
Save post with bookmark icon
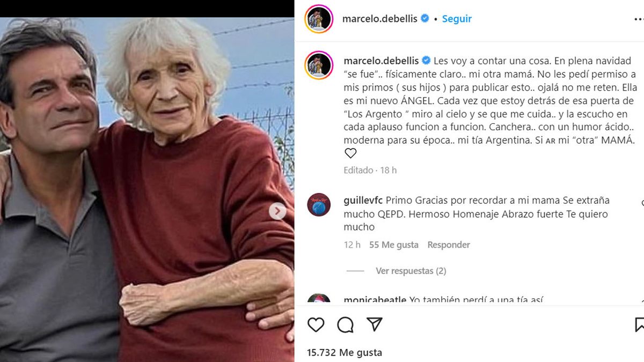(639, 324)
